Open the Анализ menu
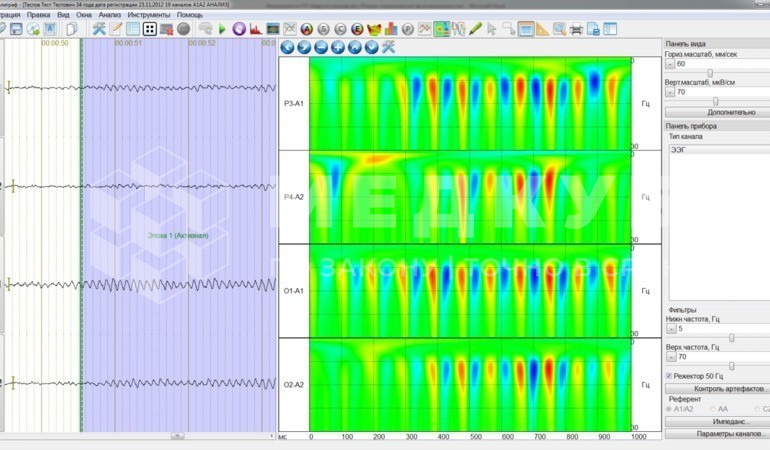Image resolution: width=770 pixels, height=450 pixels. (110, 15)
